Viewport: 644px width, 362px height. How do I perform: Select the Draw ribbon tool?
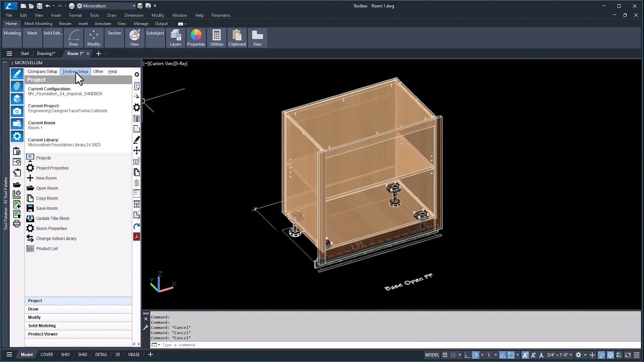[73, 38]
